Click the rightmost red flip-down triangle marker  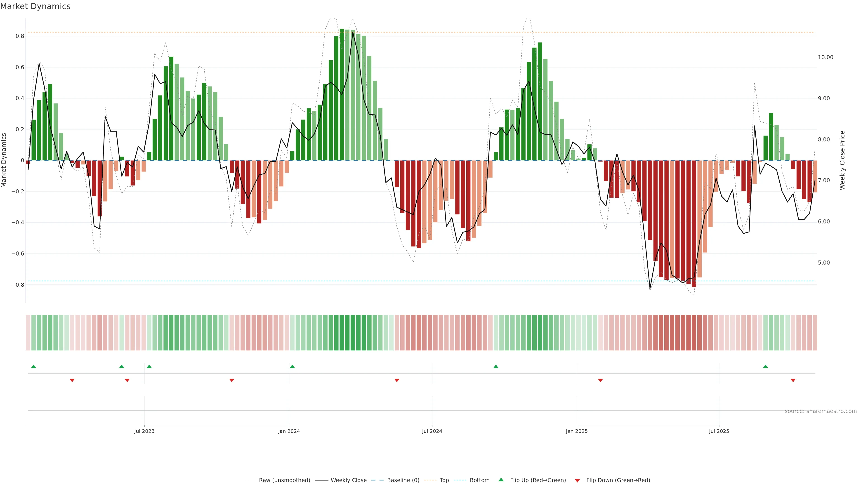pos(793,380)
